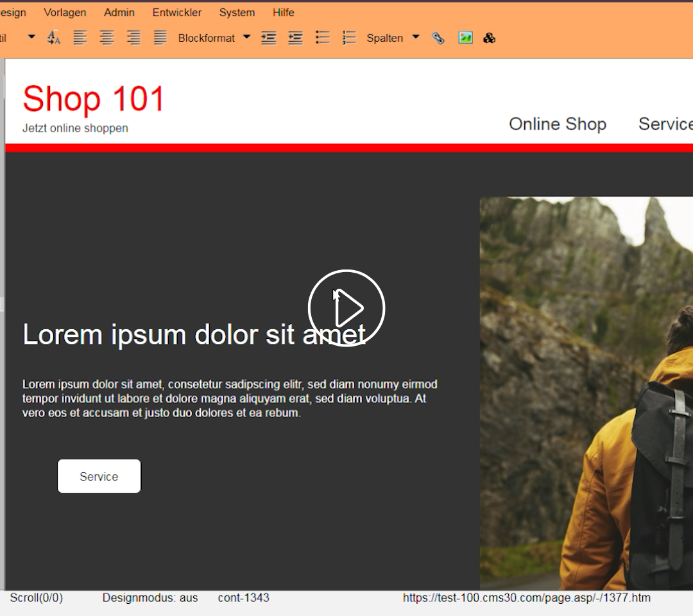Viewport: 693px width, 616px height.
Task: Click the font size formatting icon
Action: tap(53, 38)
